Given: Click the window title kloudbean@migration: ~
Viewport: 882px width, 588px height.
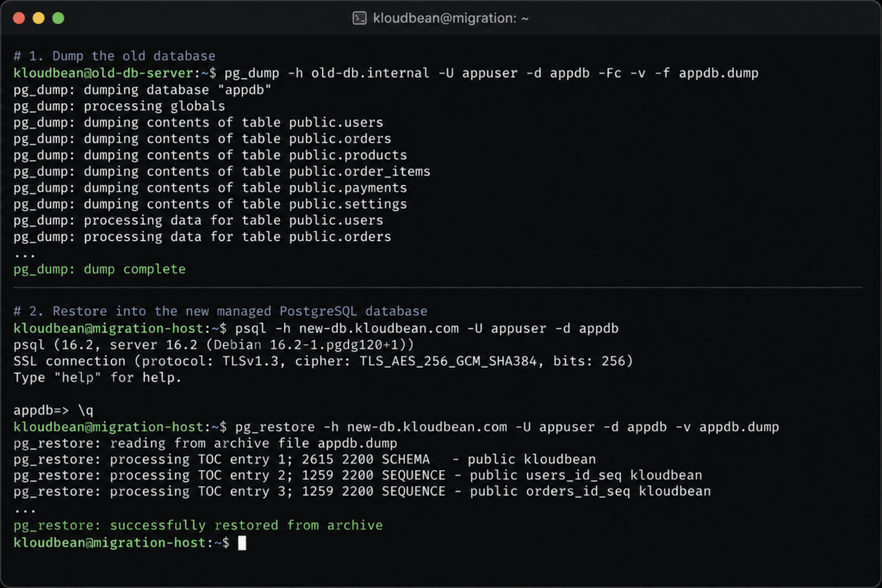Looking at the screenshot, I should click(x=450, y=18).
